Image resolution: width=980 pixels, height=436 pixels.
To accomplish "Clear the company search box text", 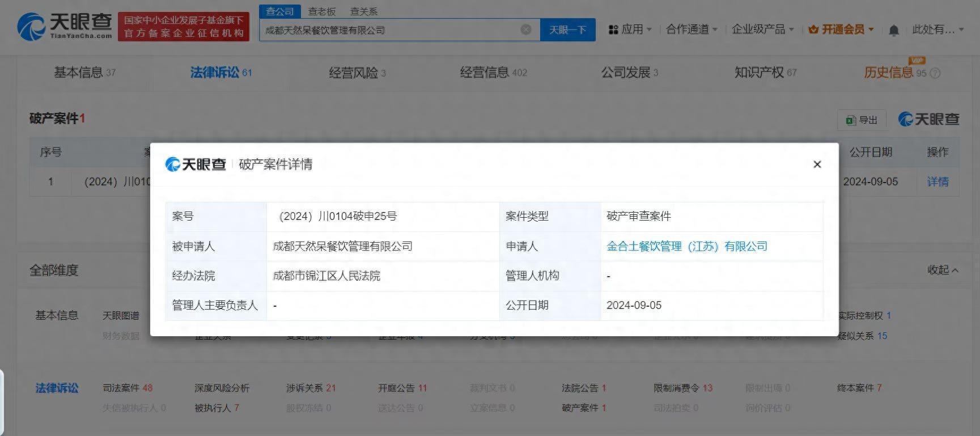I will pos(526,29).
